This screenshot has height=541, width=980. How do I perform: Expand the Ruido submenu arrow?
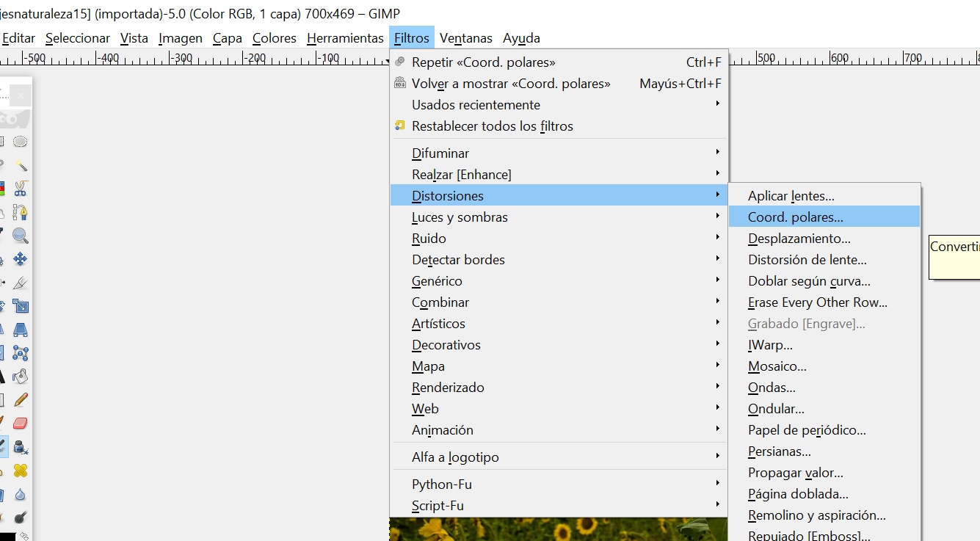pos(717,238)
